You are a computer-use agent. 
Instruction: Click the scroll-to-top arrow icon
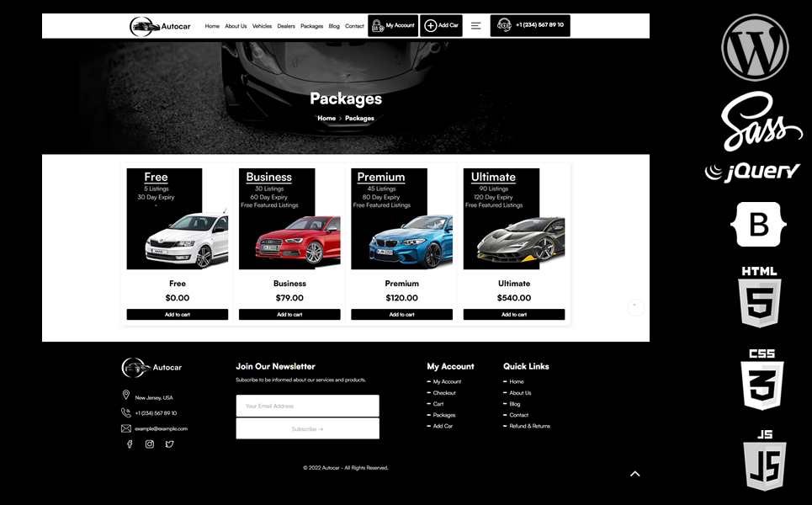point(635,474)
